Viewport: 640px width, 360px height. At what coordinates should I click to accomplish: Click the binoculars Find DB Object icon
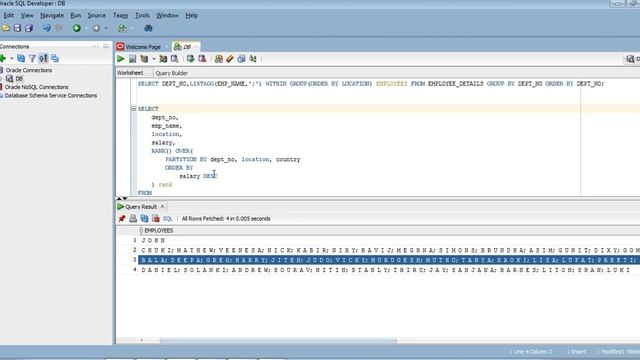coord(148,28)
